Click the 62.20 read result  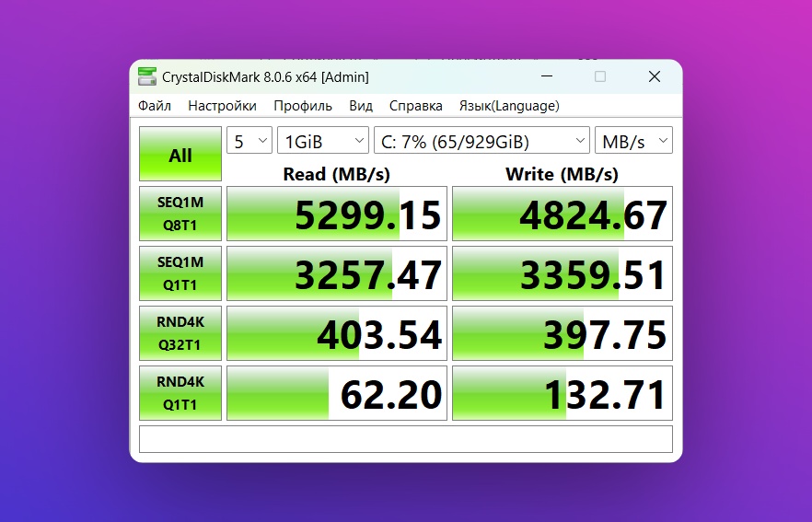coord(337,393)
